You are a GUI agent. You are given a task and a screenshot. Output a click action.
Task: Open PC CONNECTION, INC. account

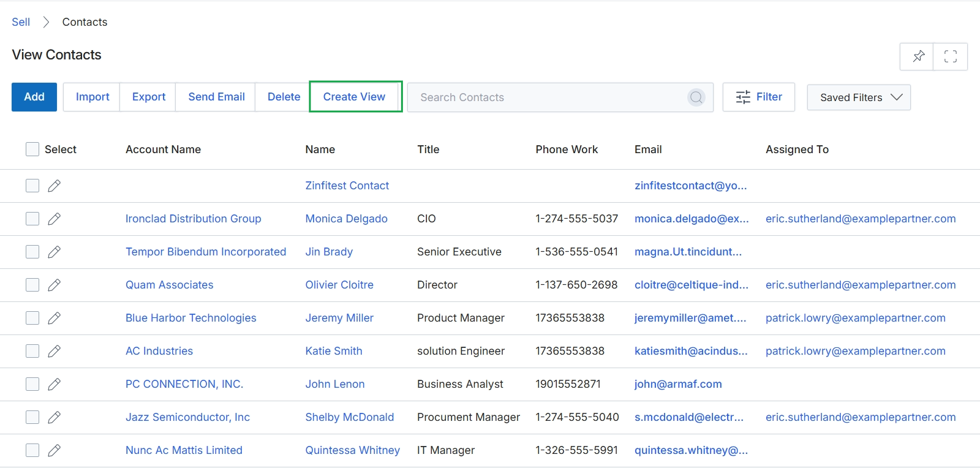point(184,384)
